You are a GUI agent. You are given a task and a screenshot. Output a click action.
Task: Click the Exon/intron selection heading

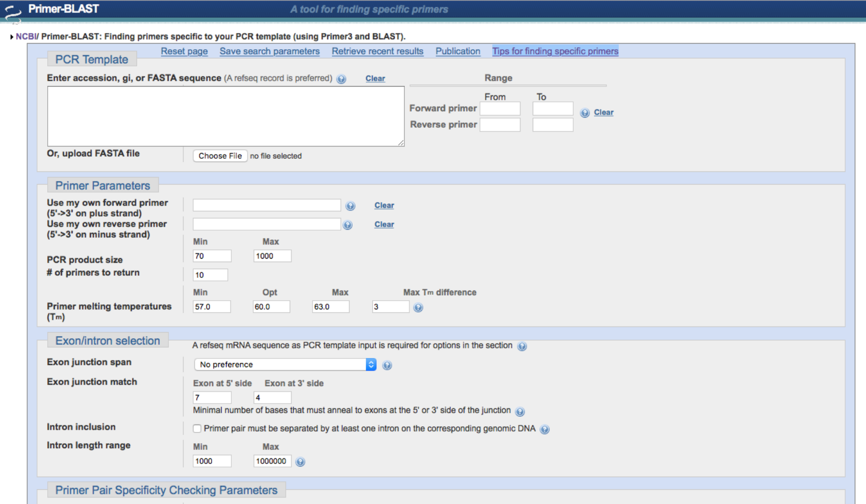point(108,341)
